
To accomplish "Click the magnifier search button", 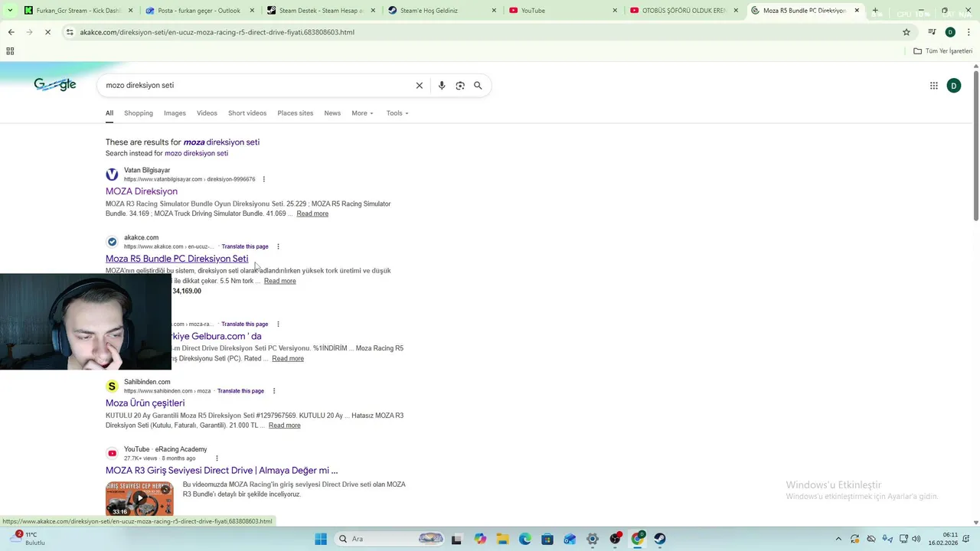I will point(478,86).
